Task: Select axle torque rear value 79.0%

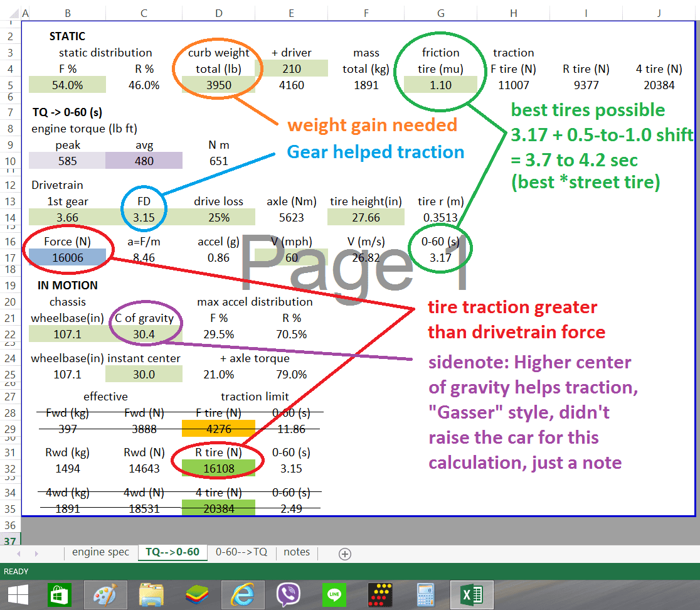Action: 292,374
